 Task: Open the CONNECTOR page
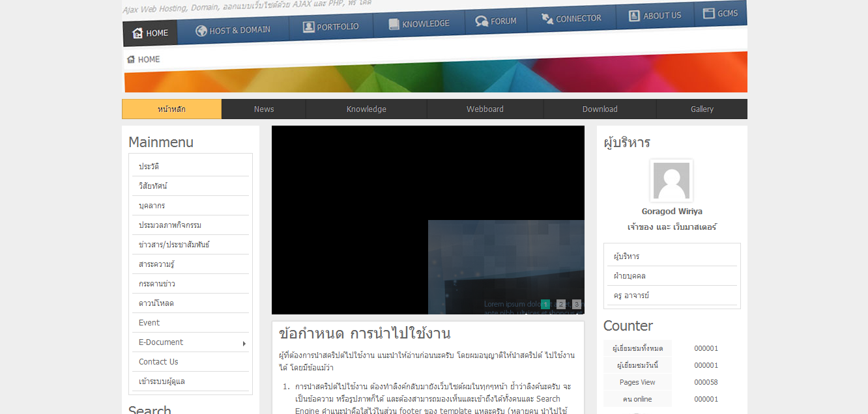point(571,19)
